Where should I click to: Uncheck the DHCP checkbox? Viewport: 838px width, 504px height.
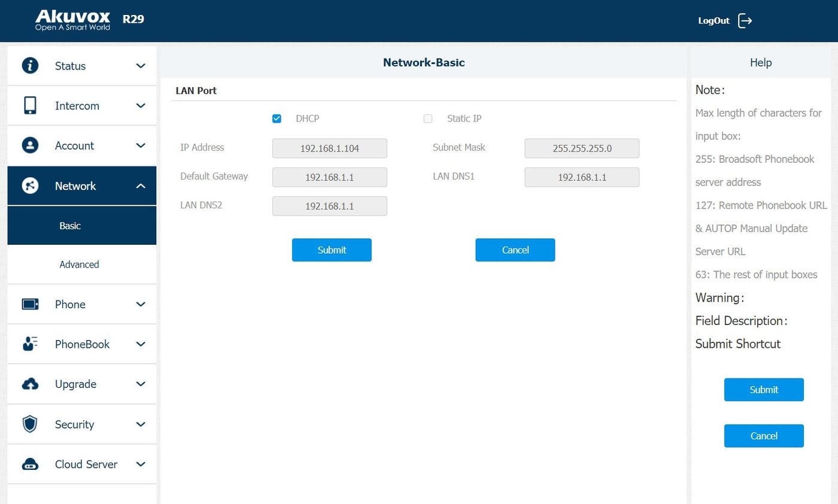[x=277, y=119]
